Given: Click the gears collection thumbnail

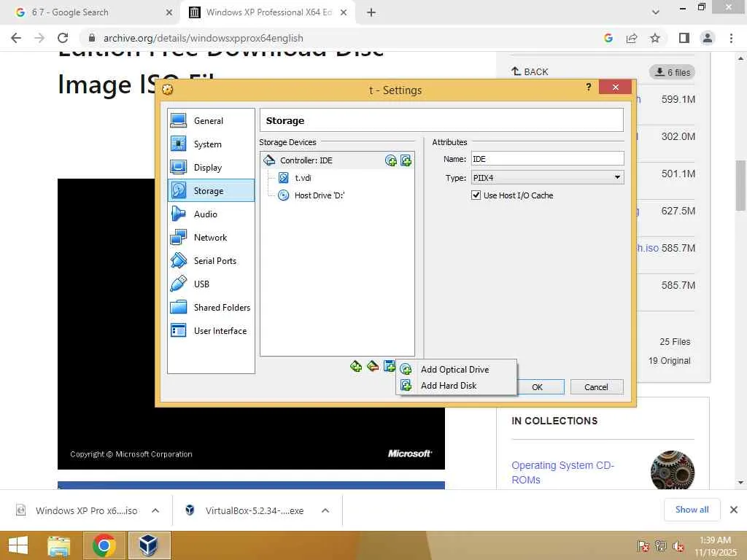Looking at the screenshot, I should coord(673,470).
